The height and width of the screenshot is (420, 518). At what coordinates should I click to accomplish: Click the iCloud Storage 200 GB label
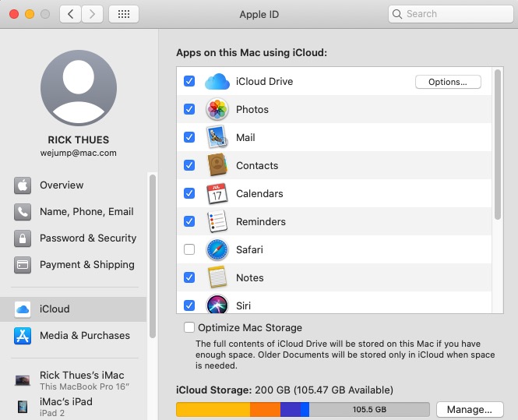click(284, 390)
